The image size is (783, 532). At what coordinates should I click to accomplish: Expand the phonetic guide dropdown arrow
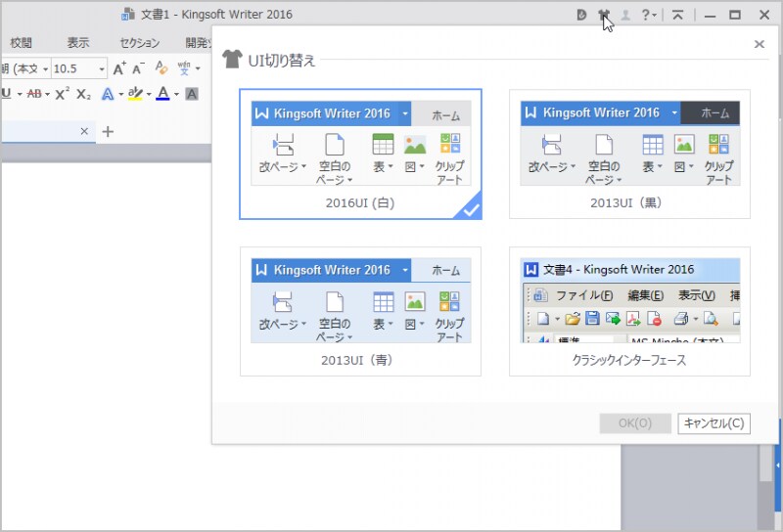(198, 68)
